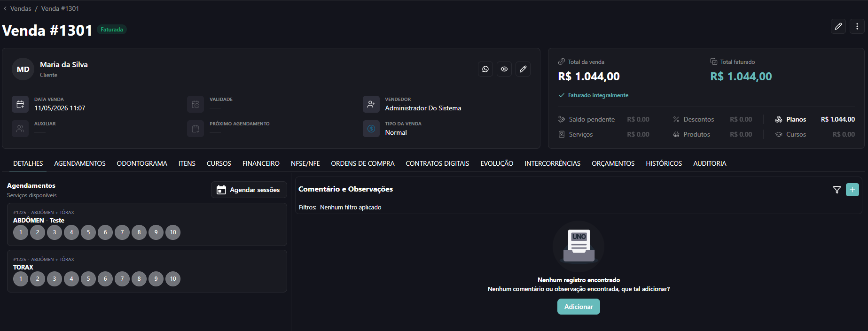
Task: Open the EVOLUÇÃO tab
Action: click(x=497, y=163)
